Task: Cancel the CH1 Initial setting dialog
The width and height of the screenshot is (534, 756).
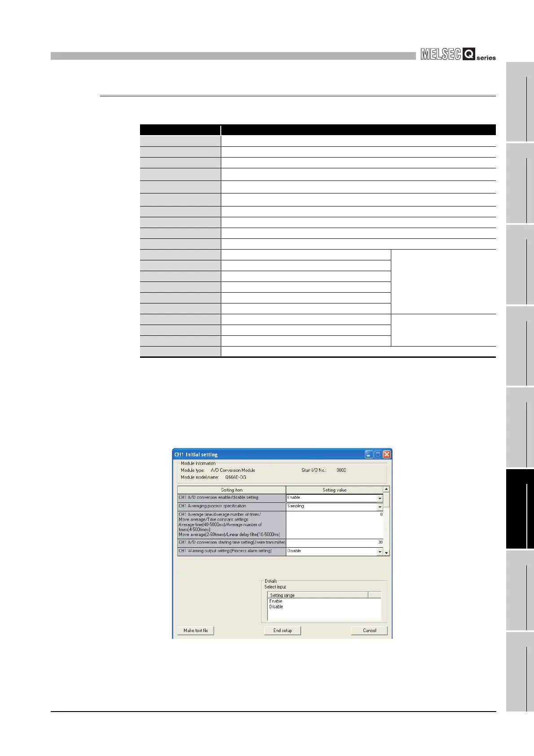Action: coord(369,630)
